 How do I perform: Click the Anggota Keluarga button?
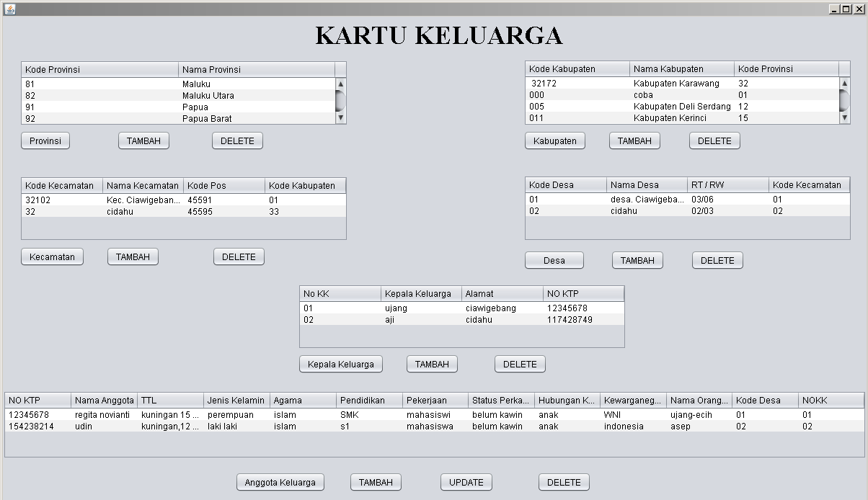tap(280, 482)
